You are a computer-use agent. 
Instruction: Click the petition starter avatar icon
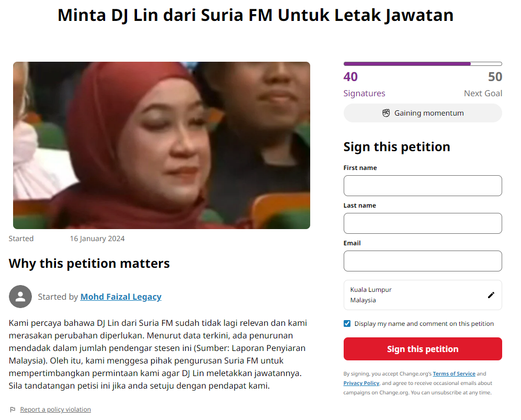pos(20,297)
